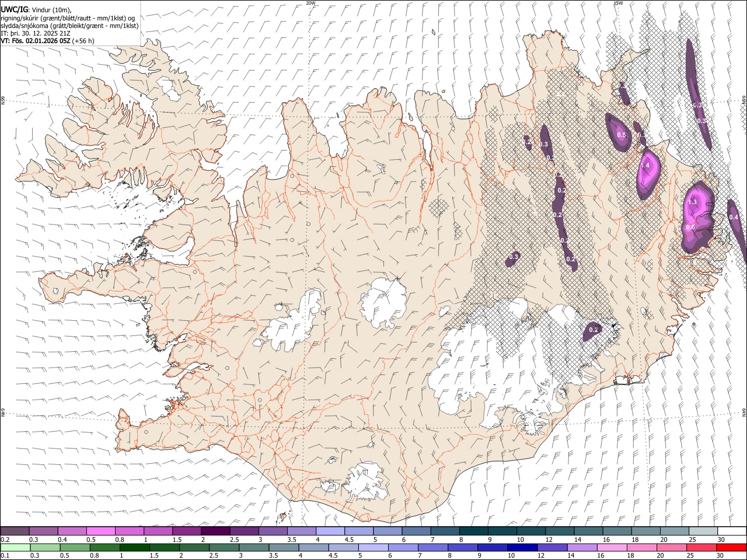Select the grey-green rain swatch between 3 and 3.5
The width and height of the screenshot is (747, 560).
pos(253,547)
